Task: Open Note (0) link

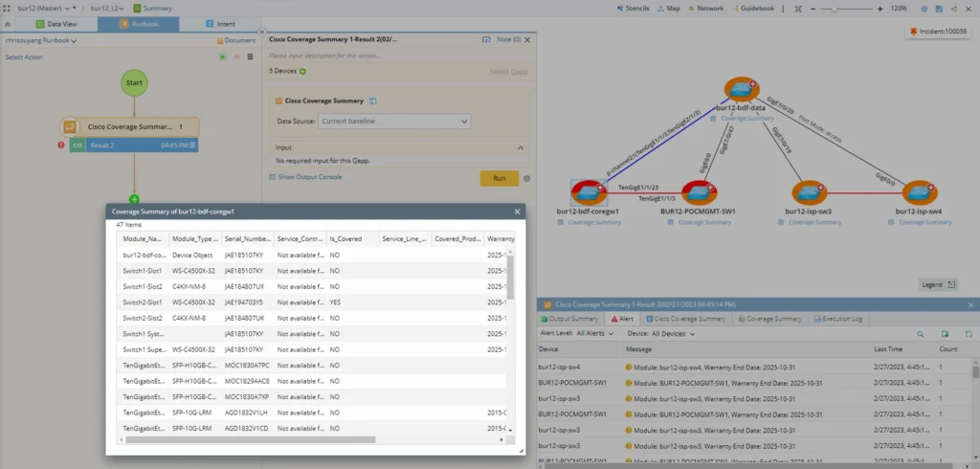Action: tap(508, 39)
